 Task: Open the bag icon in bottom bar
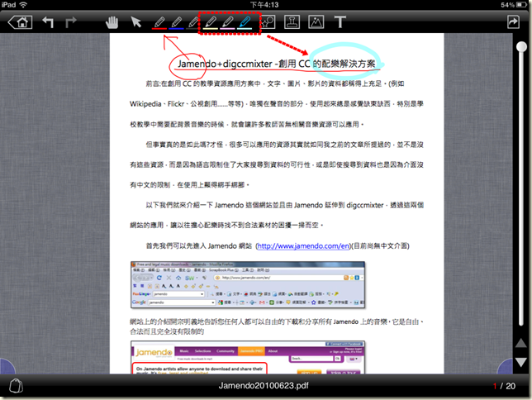(16, 386)
